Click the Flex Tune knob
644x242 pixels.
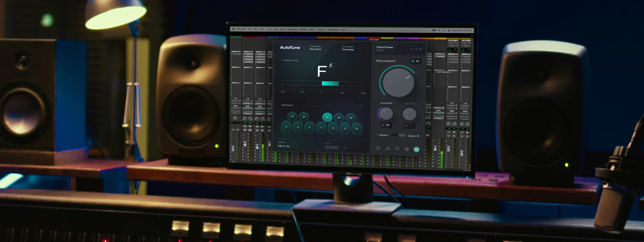[410, 114]
